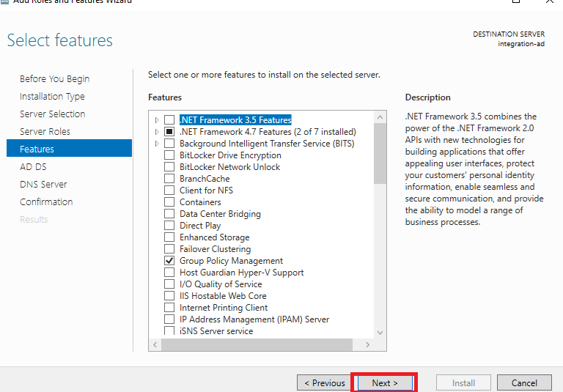The height and width of the screenshot is (392, 563).
Task: Enable Failover Clustering checkbox
Action: (169, 249)
